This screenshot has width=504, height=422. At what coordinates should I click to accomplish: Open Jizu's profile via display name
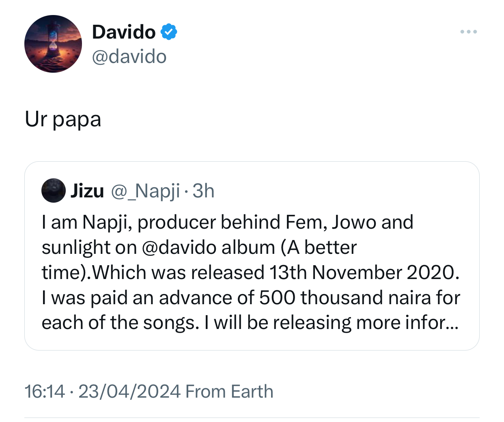pos(87,191)
